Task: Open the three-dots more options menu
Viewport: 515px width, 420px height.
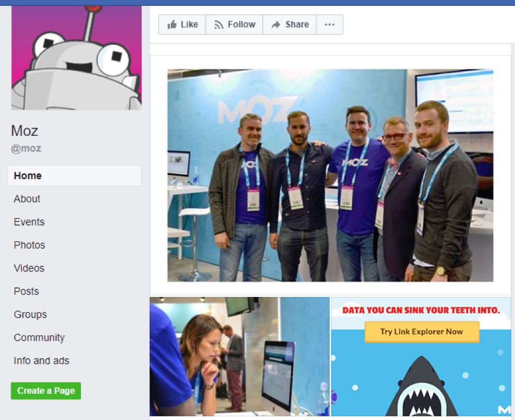Action: coord(329,25)
